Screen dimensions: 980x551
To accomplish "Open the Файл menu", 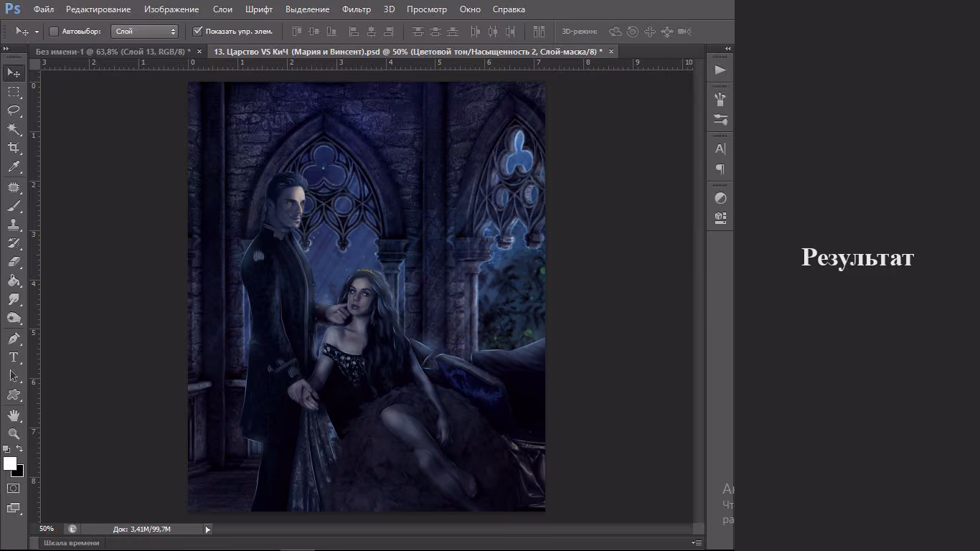I will point(43,9).
